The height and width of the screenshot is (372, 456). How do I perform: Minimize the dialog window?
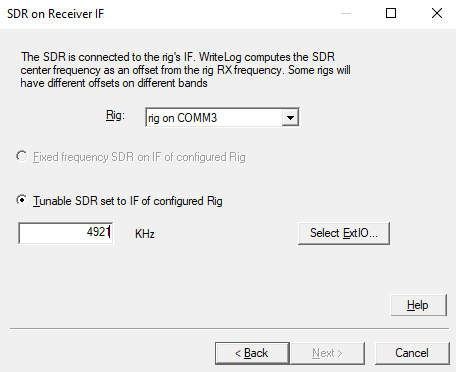click(346, 13)
